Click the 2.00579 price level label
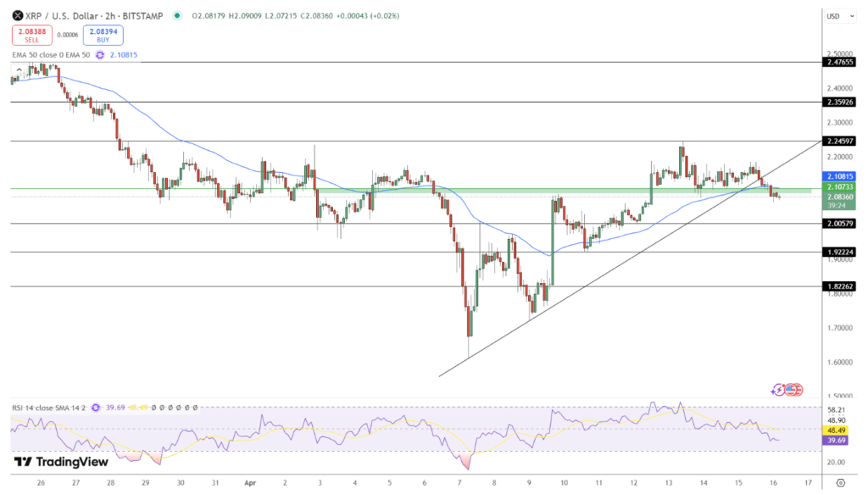Screen dimensions: 868x494 (840, 224)
